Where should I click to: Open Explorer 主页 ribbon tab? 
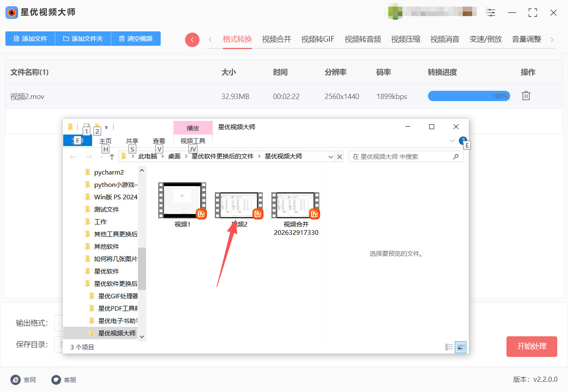[x=105, y=141]
